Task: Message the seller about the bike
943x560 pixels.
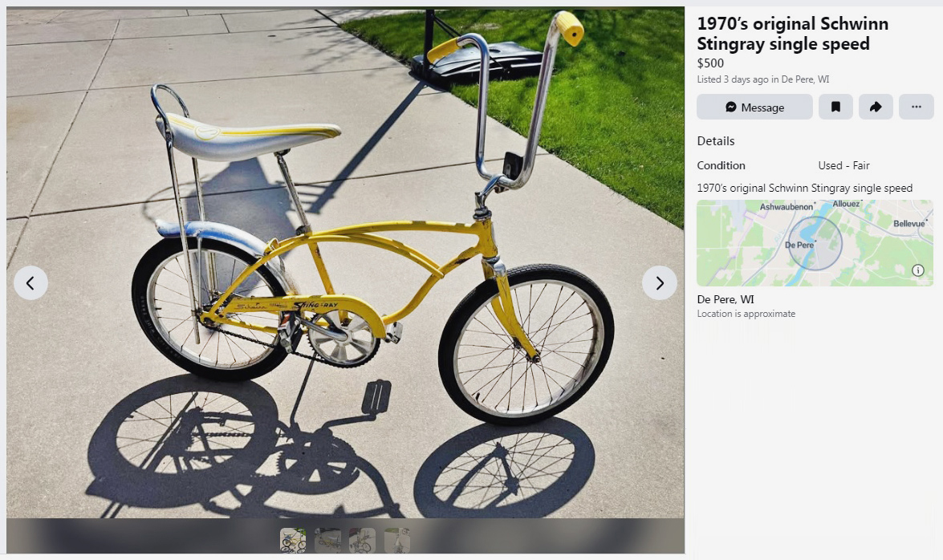Action: [x=754, y=107]
